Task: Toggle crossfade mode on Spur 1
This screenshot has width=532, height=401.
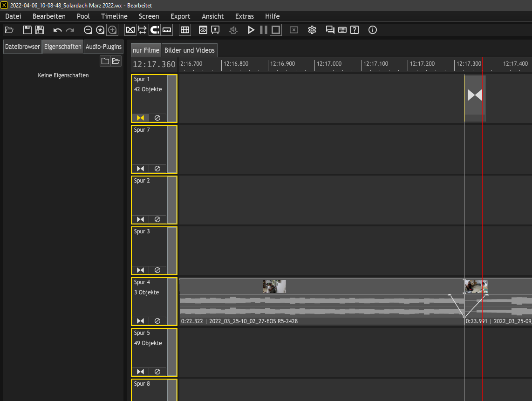Action: point(141,118)
